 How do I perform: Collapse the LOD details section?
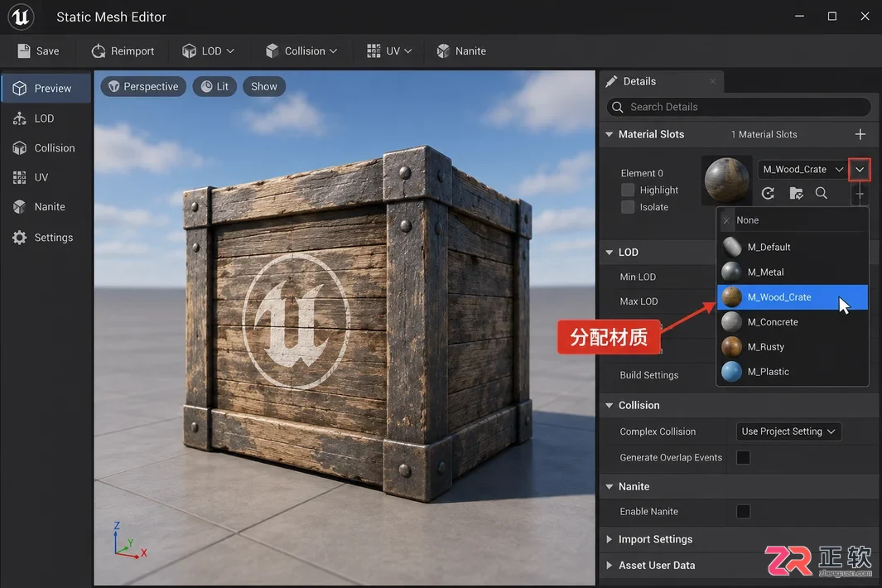610,253
